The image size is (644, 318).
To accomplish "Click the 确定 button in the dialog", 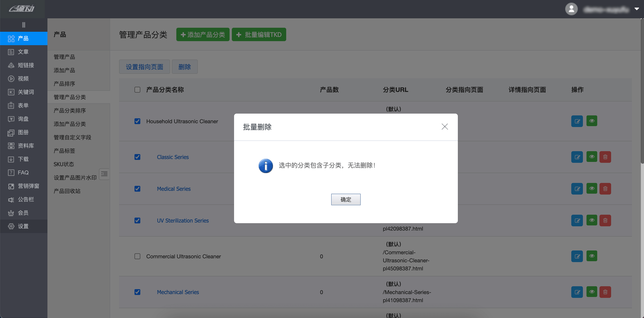I will coord(345,199).
